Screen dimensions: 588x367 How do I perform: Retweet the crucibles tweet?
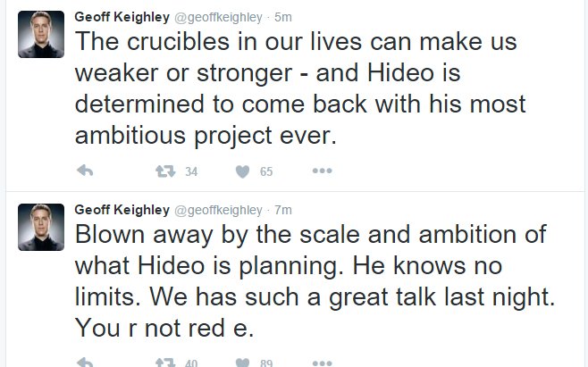click(x=165, y=171)
